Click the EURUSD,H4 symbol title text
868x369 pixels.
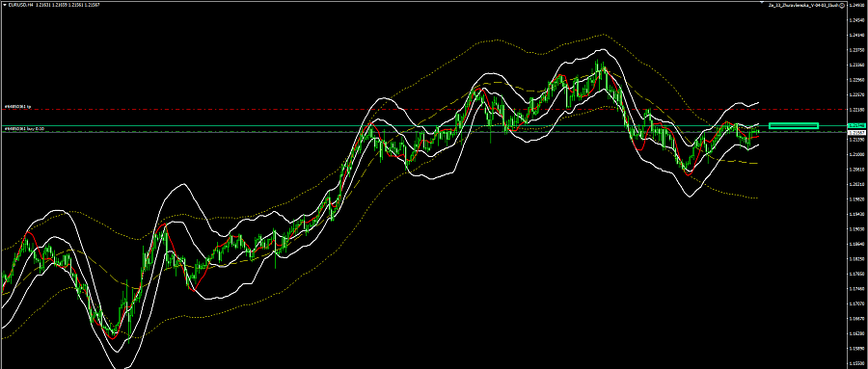[x=19, y=5]
